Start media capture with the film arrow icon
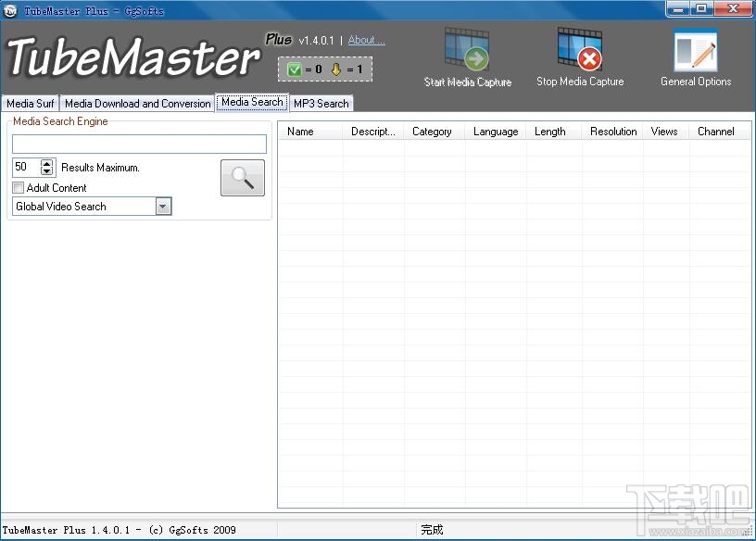This screenshot has height=541, width=756. (467, 50)
